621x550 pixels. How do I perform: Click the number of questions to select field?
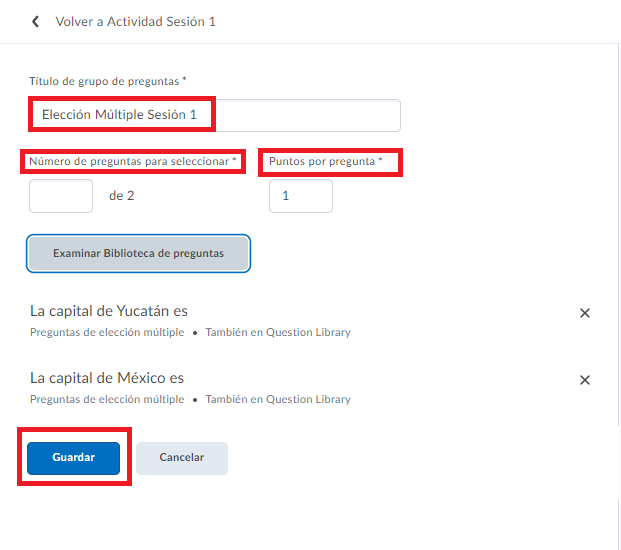(x=61, y=196)
